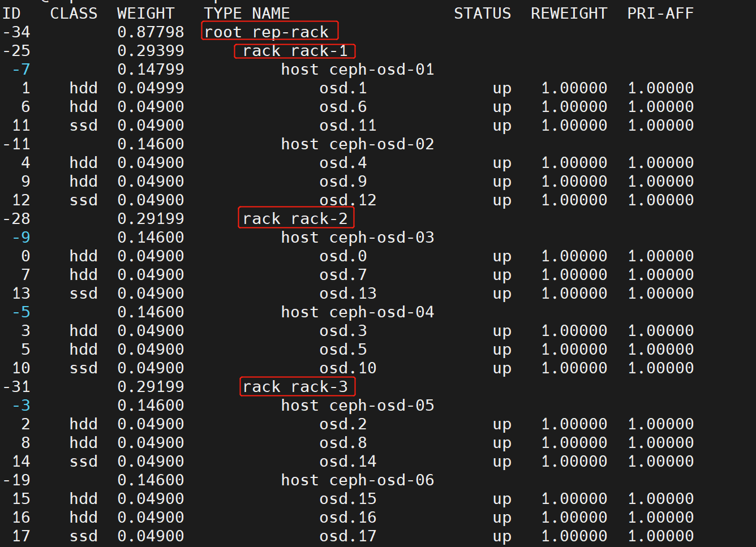Click 'ssd' class in the osd.13 row
The width and height of the screenshot is (756, 547).
click(83, 294)
